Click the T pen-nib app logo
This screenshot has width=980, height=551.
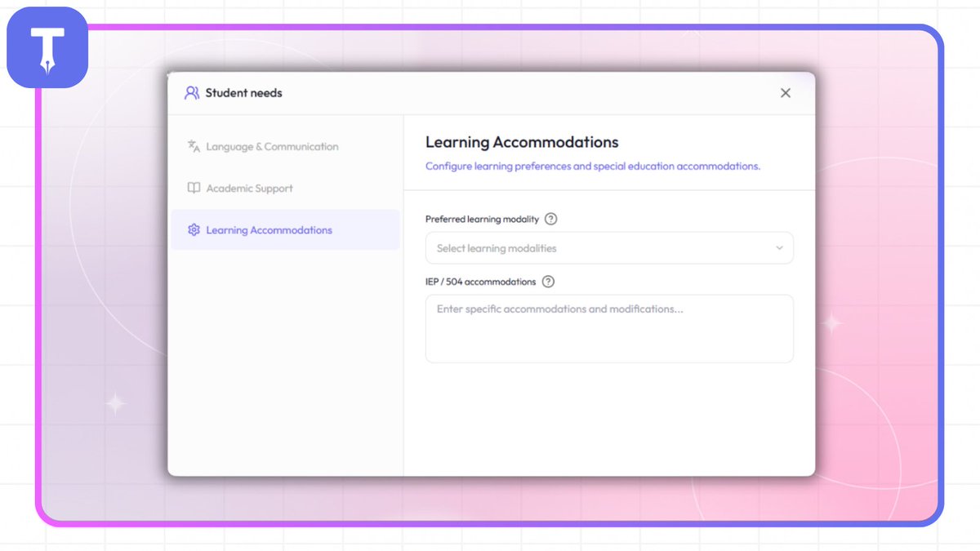click(47, 47)
